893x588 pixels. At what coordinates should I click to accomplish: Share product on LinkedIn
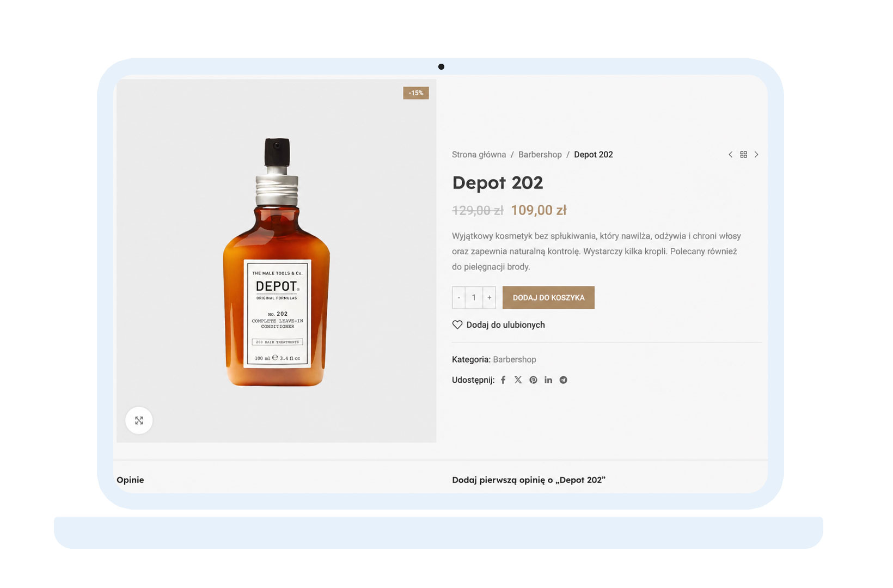(x=548, y=380)
